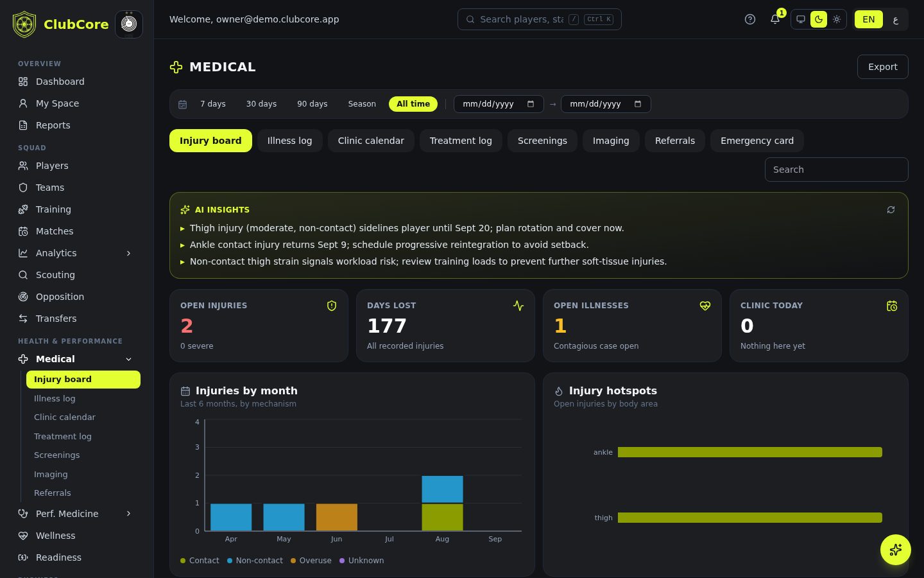Open Screenings in sidebar submenu

tap(83, 455)
